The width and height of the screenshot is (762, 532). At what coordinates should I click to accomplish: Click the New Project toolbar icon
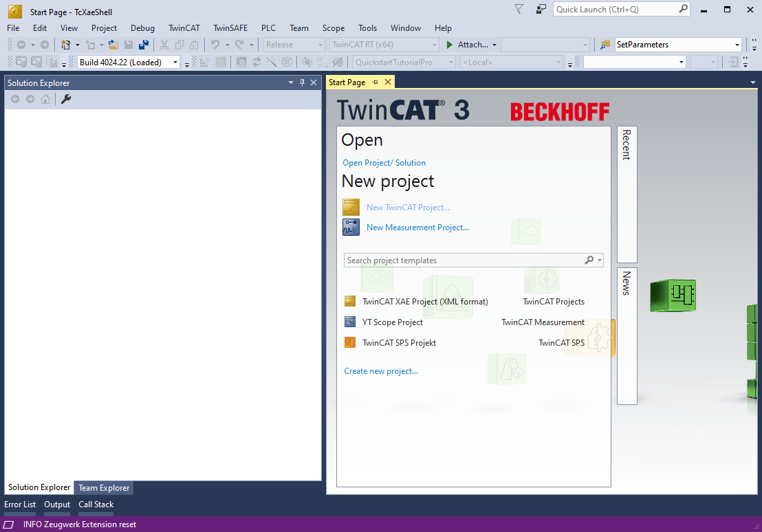tap(65, 45)
